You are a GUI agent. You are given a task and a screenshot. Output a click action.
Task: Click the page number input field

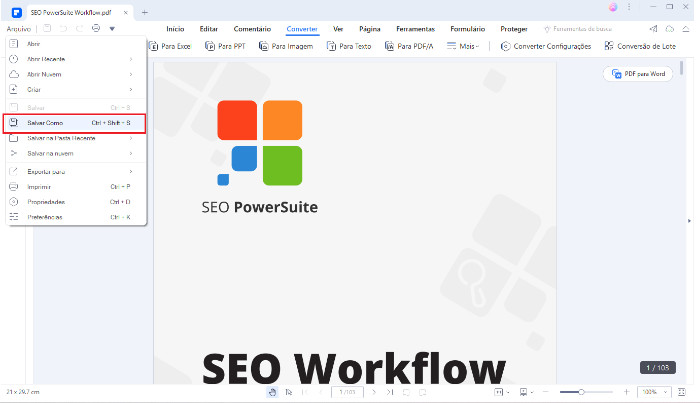[x=347, y=392]
